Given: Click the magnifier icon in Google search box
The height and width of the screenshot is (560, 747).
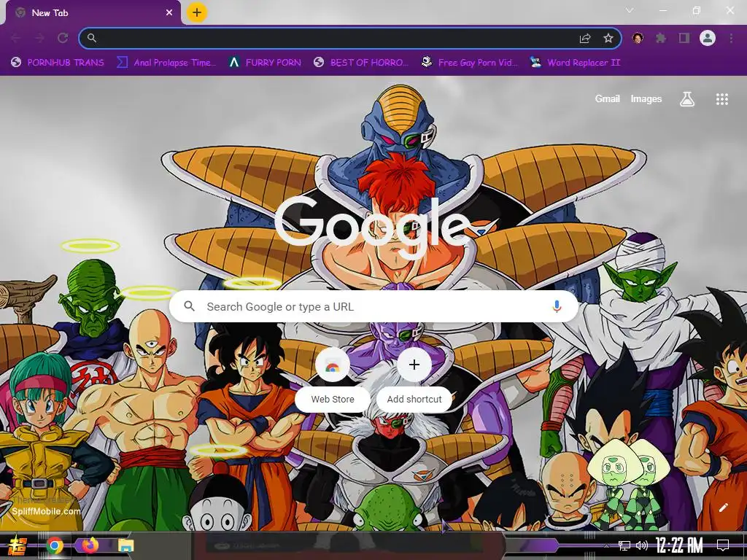Looking at the screenshot, I should tap(189, 306).
